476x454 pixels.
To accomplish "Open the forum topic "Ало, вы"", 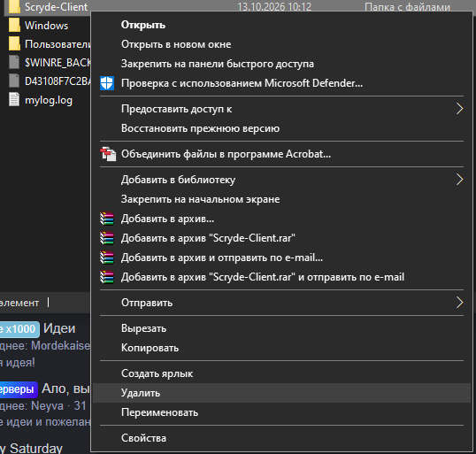I will (x=65, y=389).
